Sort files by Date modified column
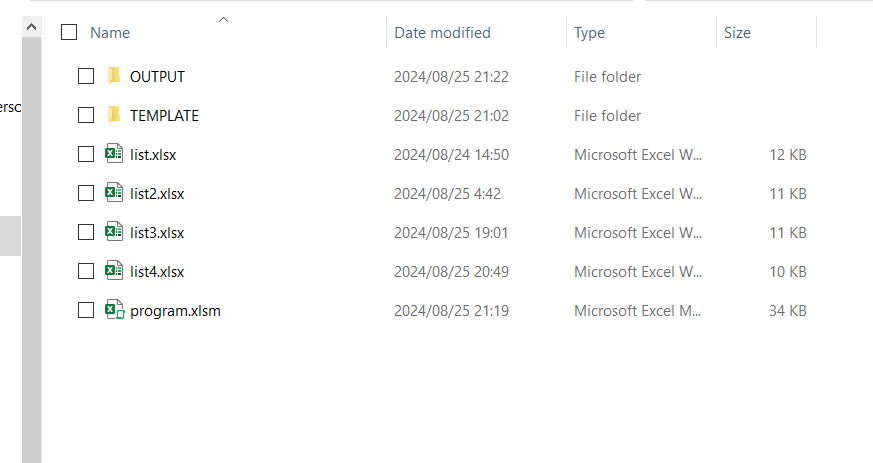The height and width of the screenshot is (463, 873). tap(442, 33)
